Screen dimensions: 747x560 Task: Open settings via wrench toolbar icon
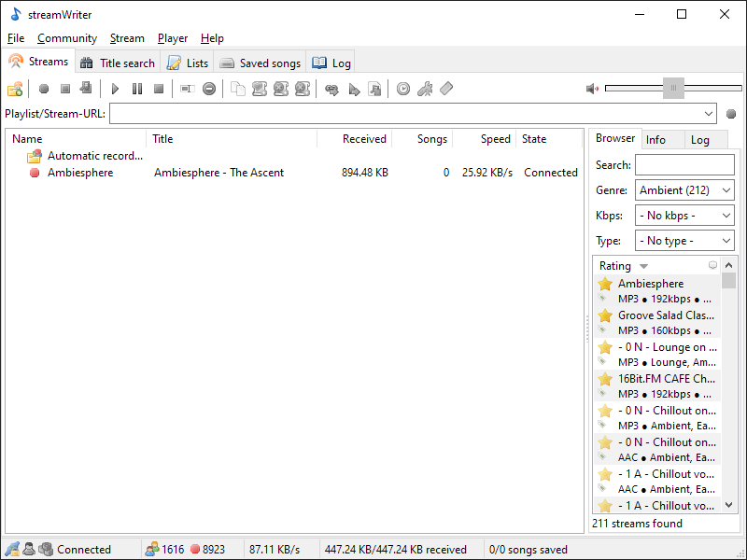click(424, 89)
